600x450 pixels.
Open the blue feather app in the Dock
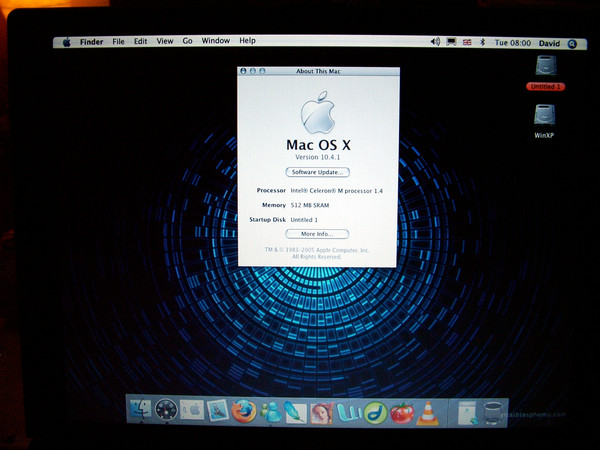(x=295, y=412)
